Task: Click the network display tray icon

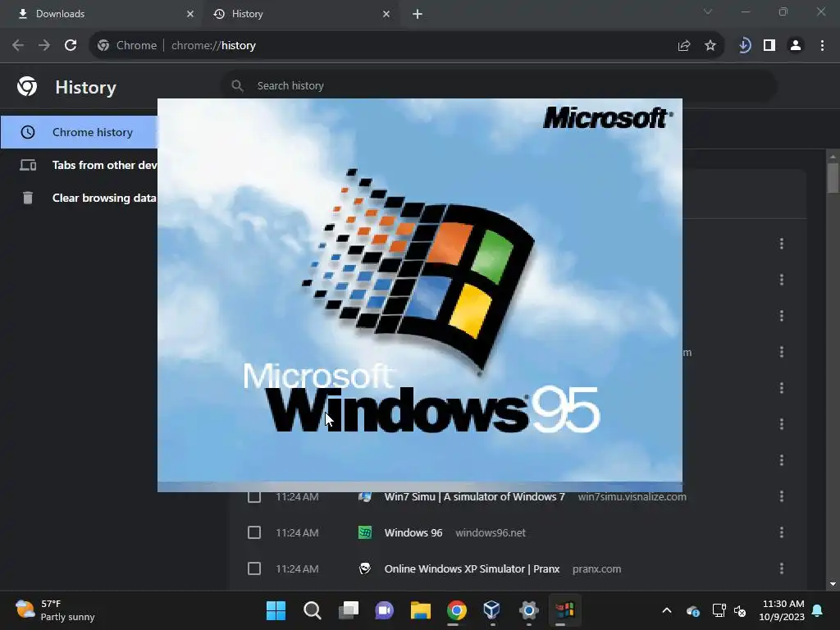Action: tap(719, 610)
